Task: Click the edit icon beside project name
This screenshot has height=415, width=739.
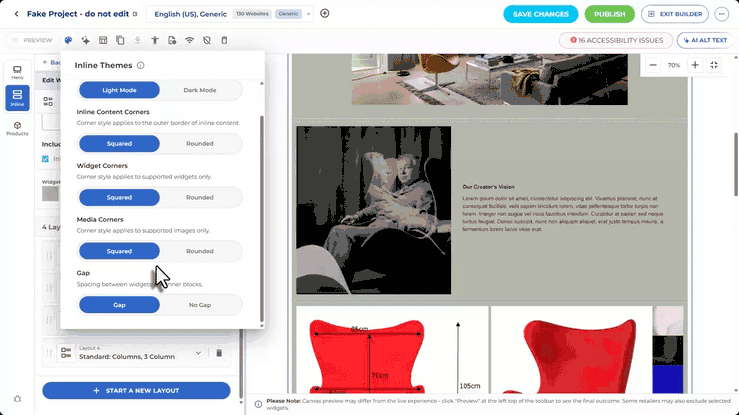Action: click(135, 14)
